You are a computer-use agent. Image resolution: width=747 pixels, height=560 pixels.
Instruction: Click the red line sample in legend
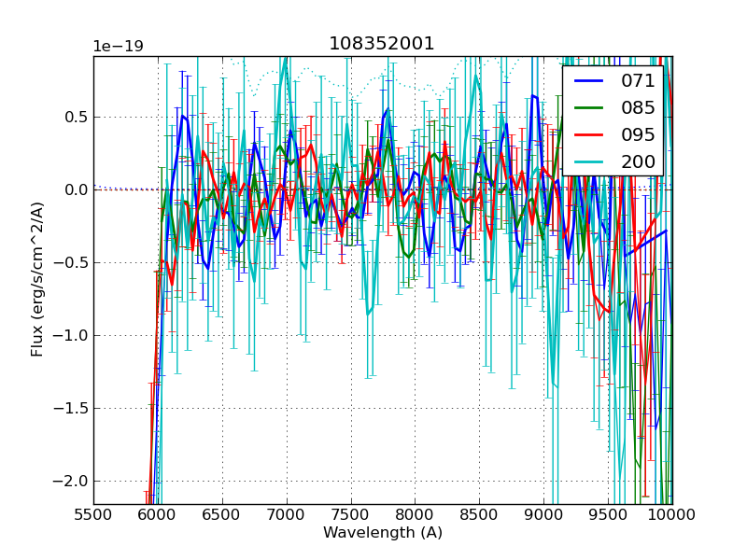point(588,135)
